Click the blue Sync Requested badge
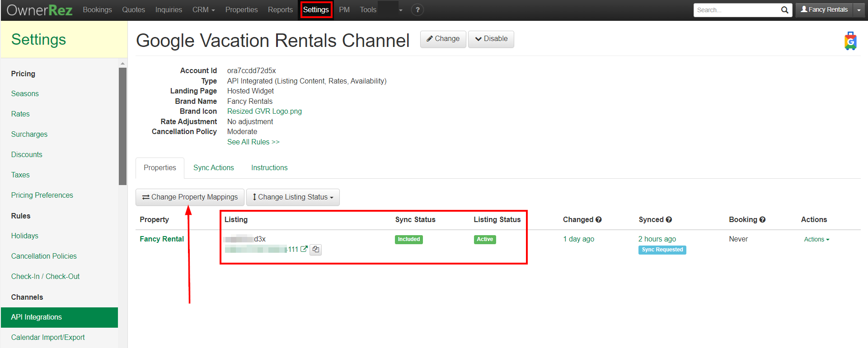The height and width of the screenshot is (348, 868). (662, 250)
